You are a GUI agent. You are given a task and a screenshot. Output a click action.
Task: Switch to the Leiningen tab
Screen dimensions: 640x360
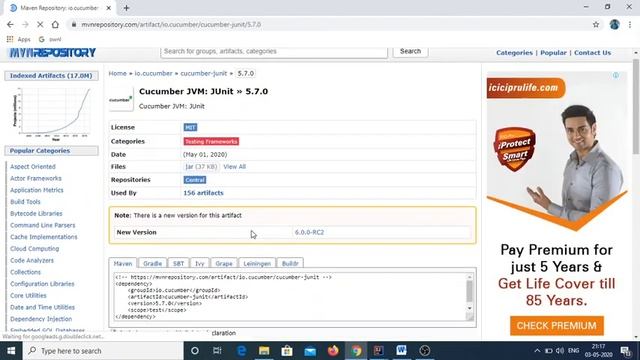coord(257,263)
